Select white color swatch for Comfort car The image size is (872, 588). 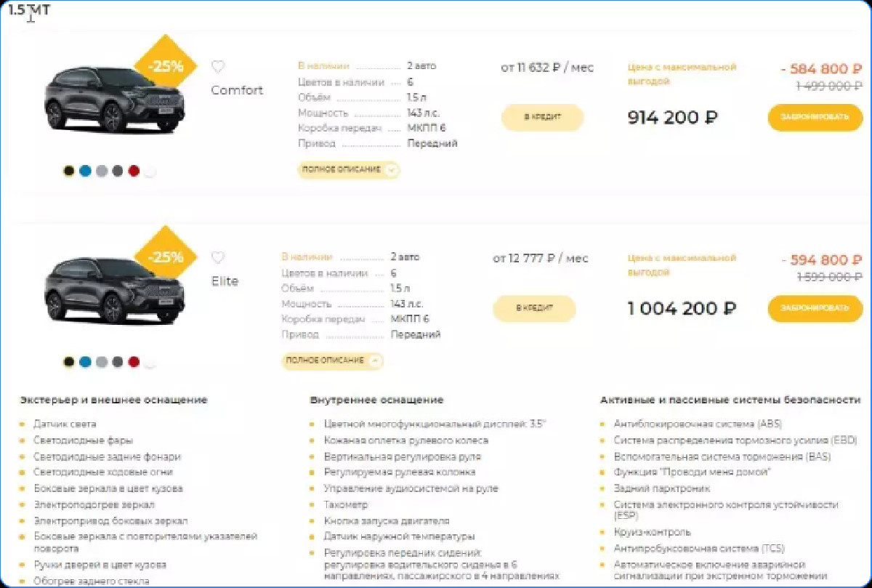click(150, 172)
